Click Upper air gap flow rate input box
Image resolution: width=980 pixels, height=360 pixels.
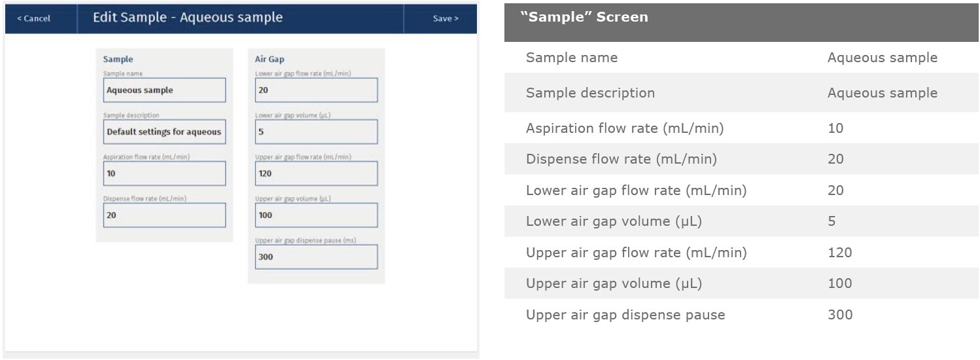(x=316, y=173)
